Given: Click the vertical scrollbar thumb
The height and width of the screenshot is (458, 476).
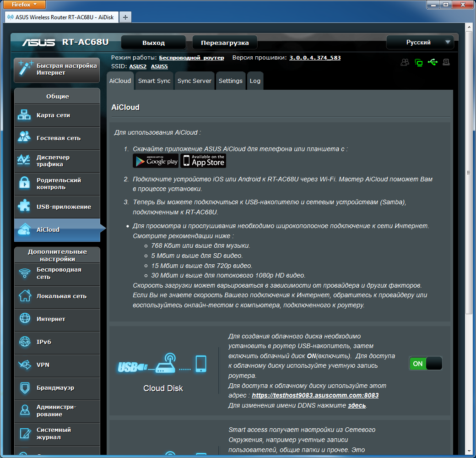Looking at the screenshot, I should (469, 173).
